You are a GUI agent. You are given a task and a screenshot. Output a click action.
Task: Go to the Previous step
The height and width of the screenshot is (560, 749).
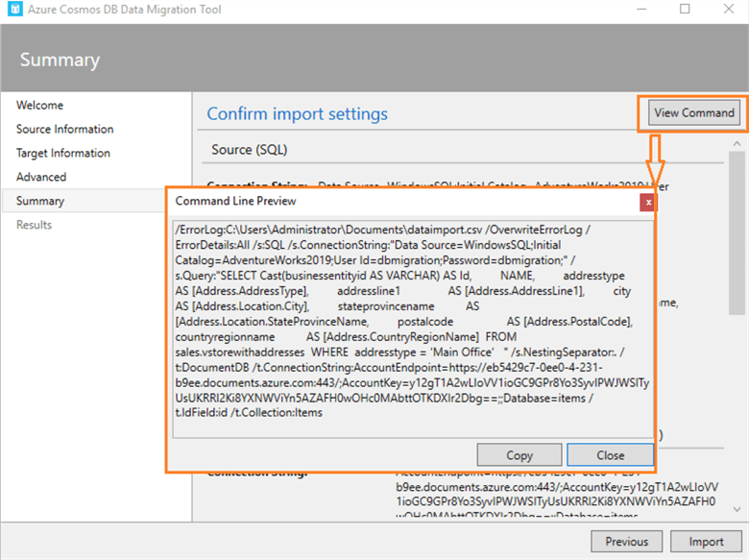626,542
